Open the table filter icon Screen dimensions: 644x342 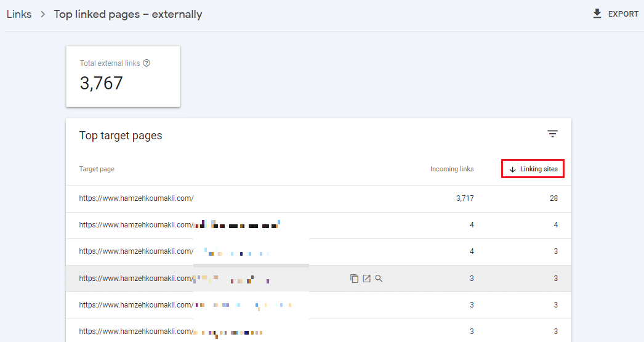click(x=552, y=134)
